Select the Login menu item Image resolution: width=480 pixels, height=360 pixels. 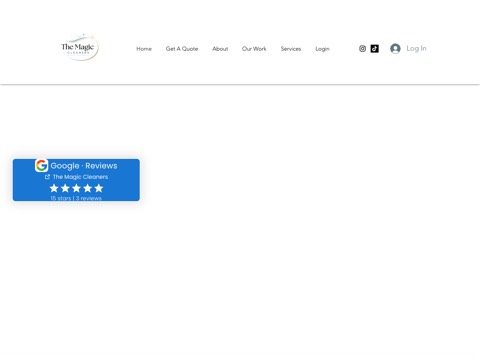(x=322, y=49)
